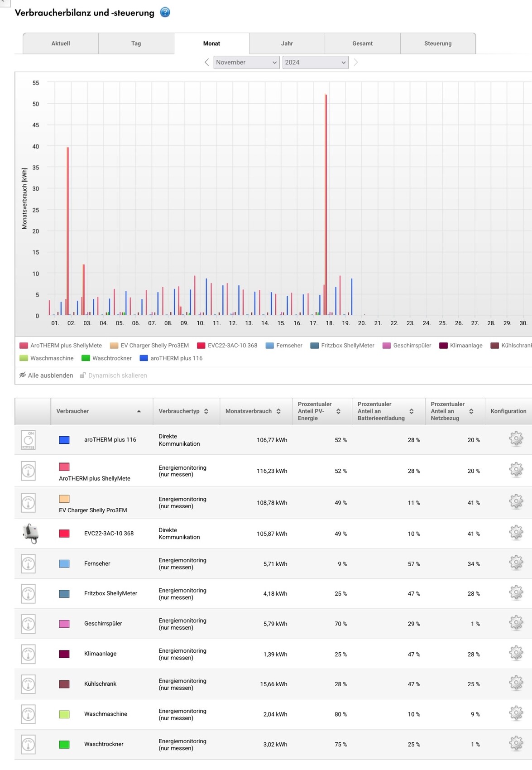Click the EVC22-3AC-10 368 wallbox device icon
Screen dimensions: 532x770
30,533
